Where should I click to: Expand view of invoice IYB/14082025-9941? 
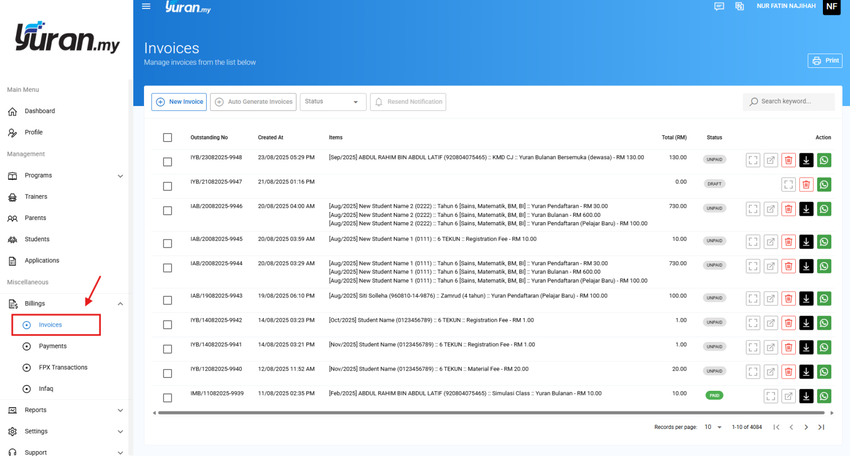(753, 347)
